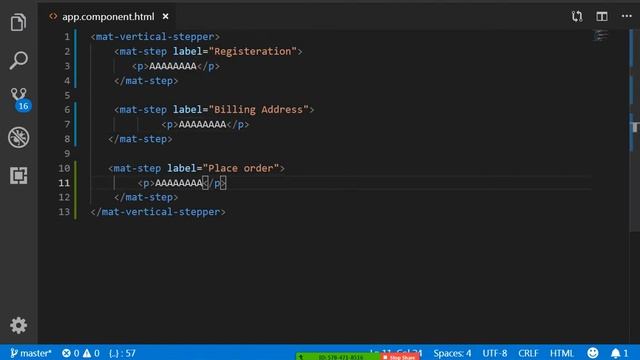Image resolution: width=640 pixels, height=360 pixels.
Task: Click closing mat-step tag on line 4
Action: tap(146, 81)
